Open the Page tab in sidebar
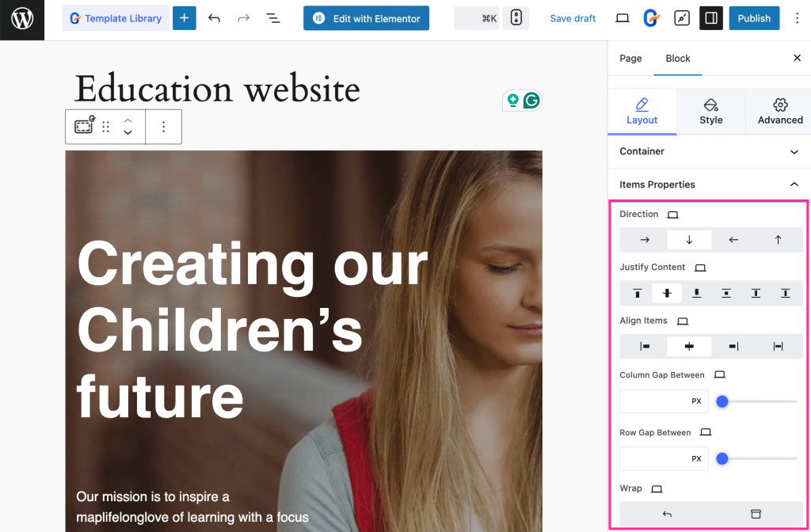Screen dimensions: 811x532 point(630,58)
